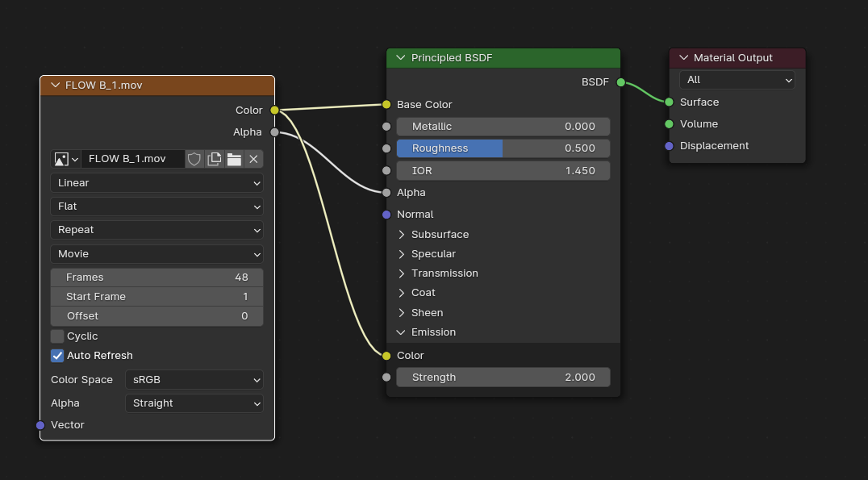Image resolution: width=868 pixels, height=480 pixels.
Task: Click the IOR value slider
Action: [x=503, y=170]
